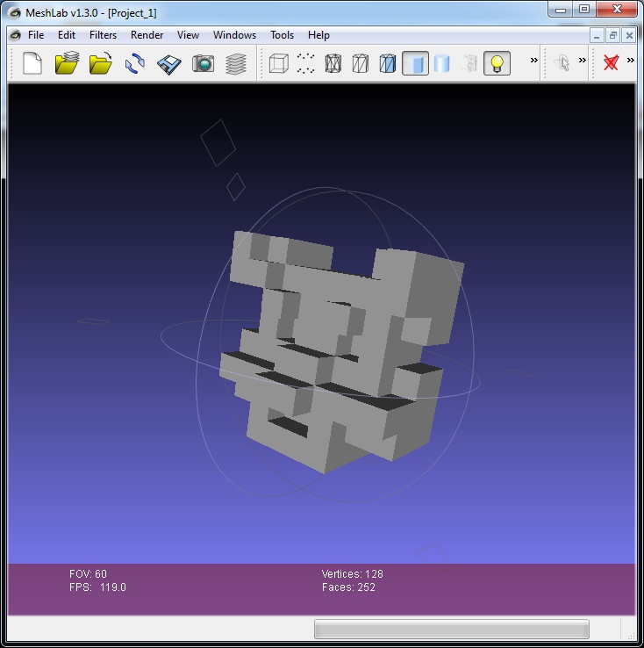Open the Filters menu
Viewport: 644px width, 648px height.
[104, 35]
